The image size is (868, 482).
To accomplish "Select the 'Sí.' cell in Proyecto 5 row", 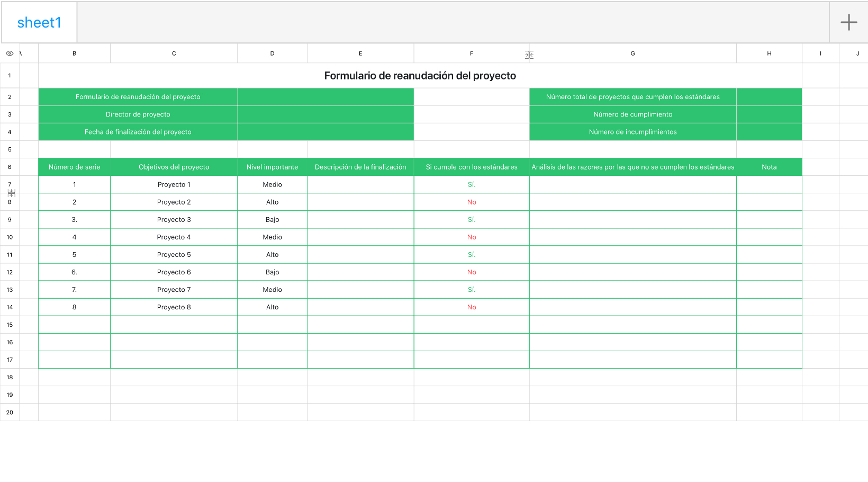I will [472, 254].
